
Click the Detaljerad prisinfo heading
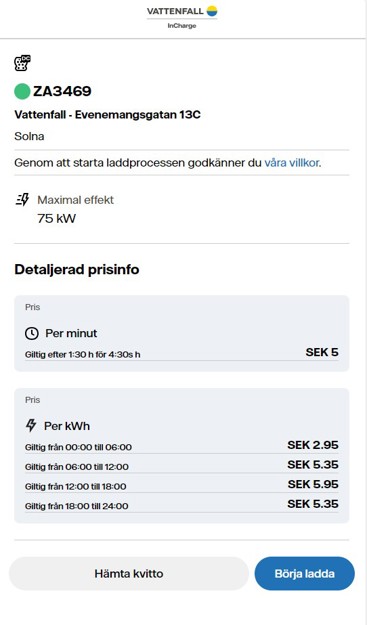pyautogui.click(x=77, y=269)
